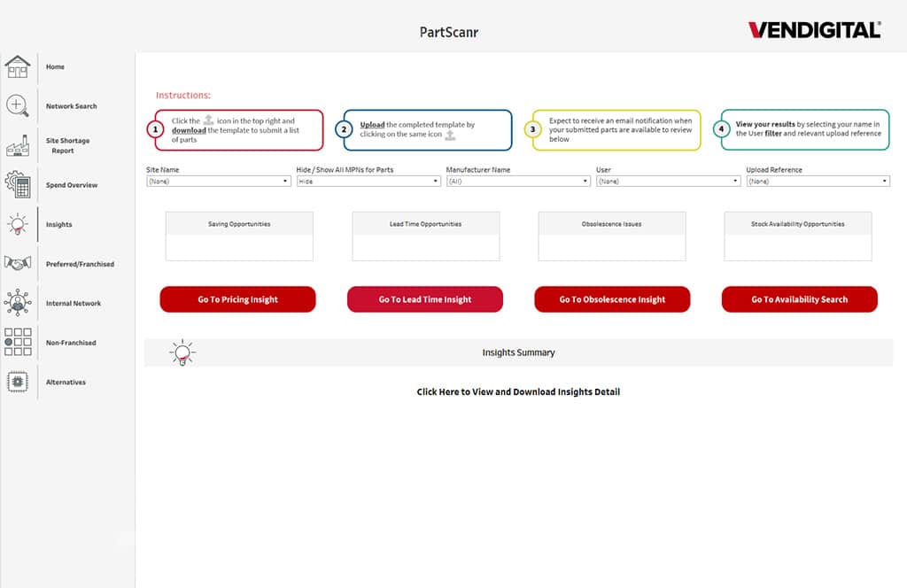The height and width of the screenshot is (588, 907).
Task: Open Non-Franchised menu label
Action: pos(71,343)
